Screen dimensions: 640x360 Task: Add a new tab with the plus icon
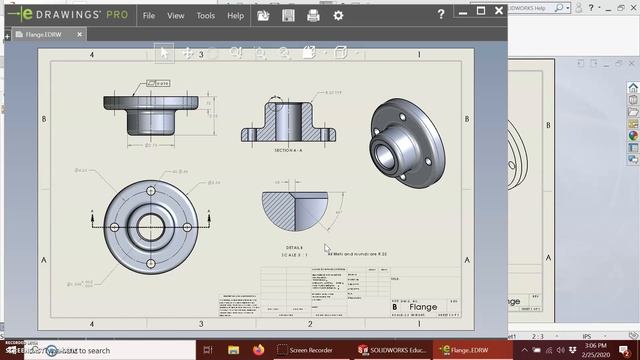pyautogui.click(x=7, y=37)
